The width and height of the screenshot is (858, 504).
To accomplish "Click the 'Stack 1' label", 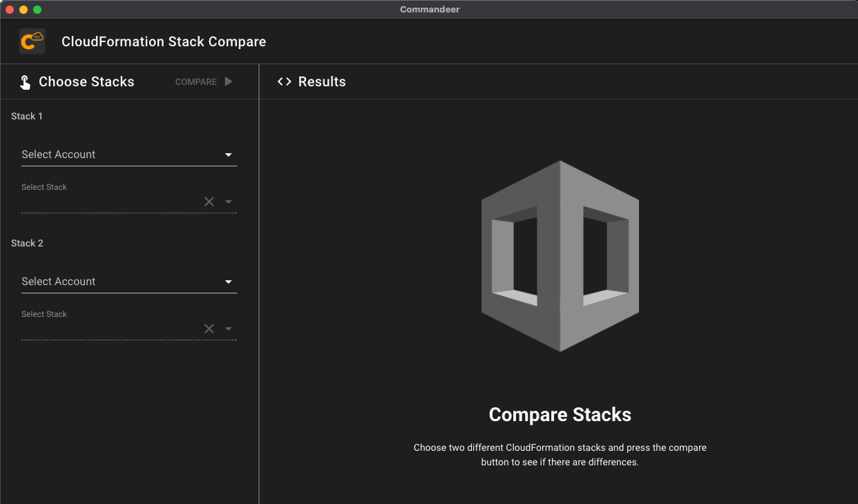I will tap(27, 116).
